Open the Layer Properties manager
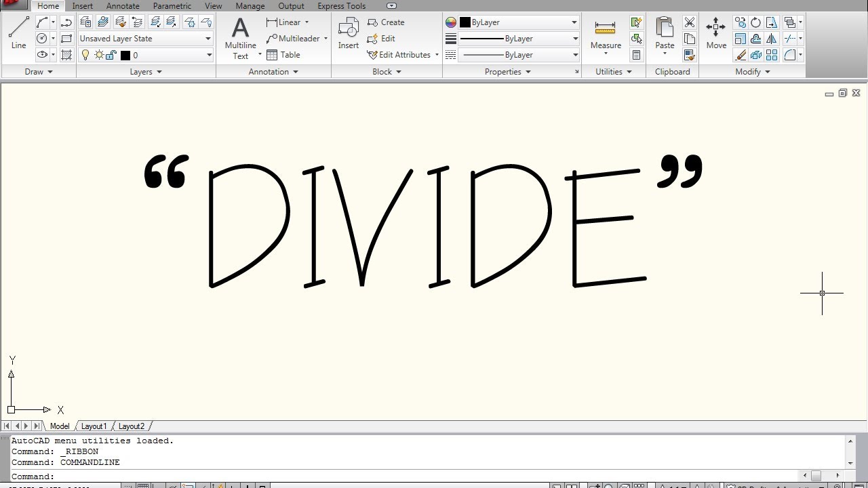The width and height of the screenshot is (868, 488). click(x=85, y=22)
